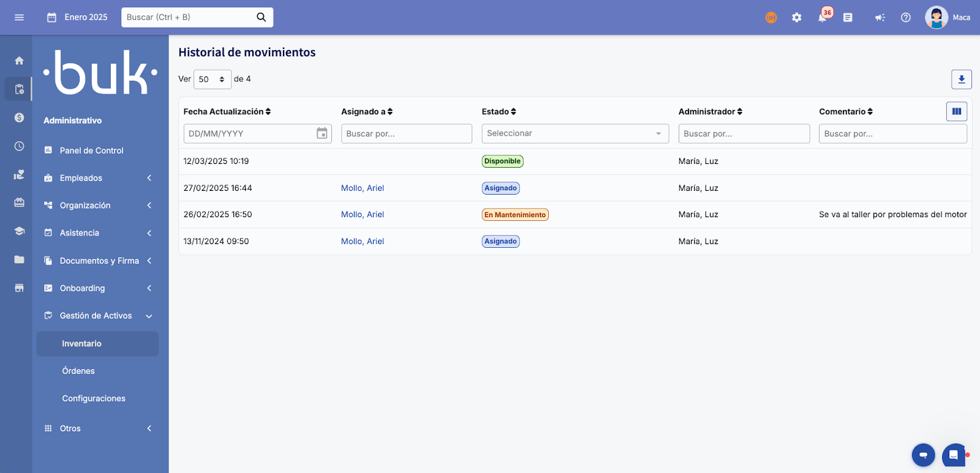Click the hamburger menu icon
The image size is (980, 473).
19,17
